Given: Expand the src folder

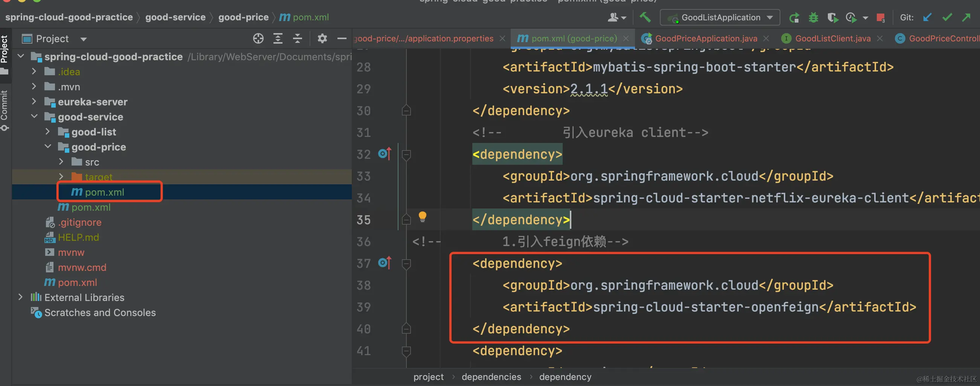Looking at the screenshot, I should point(61,161).
